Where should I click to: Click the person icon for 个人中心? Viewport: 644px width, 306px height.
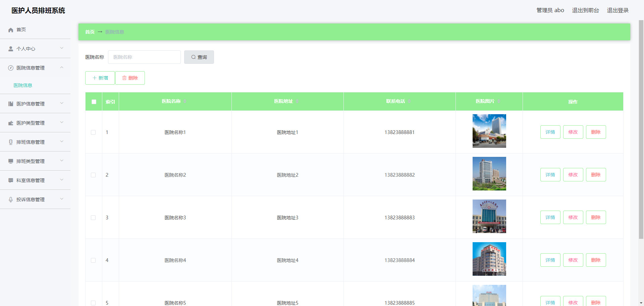pos(11,49)
